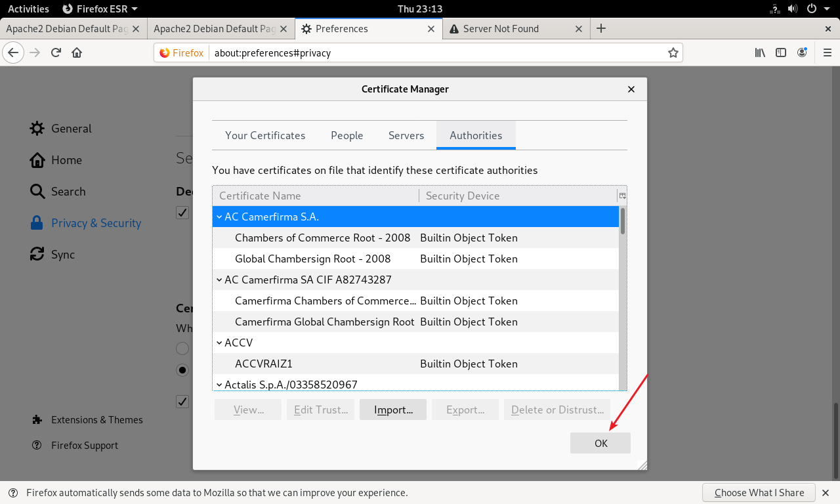Screen dimensions: 840x504
Task: Click OK to close Certificate Manager
Action: [x=600, y=443]
